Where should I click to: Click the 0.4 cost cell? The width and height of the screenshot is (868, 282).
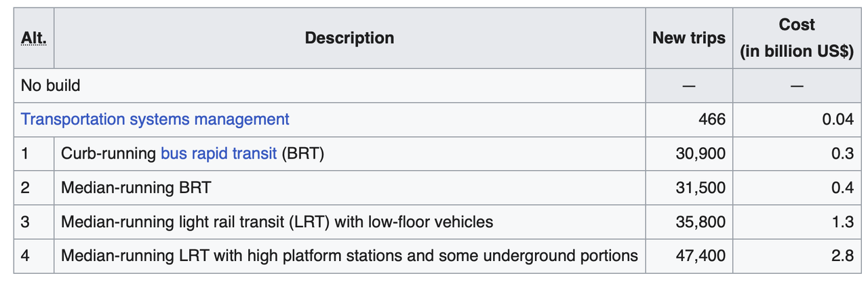coord(842,187)
